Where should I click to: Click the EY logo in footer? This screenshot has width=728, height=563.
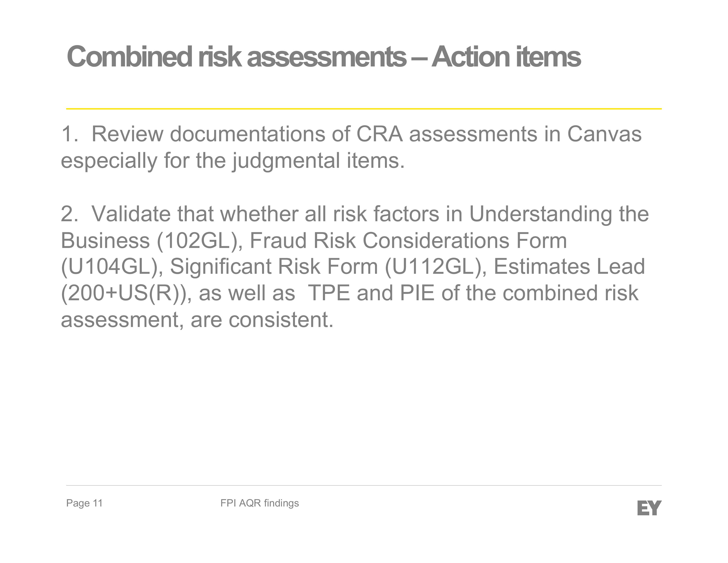pyautogui.click(x=649, y=508)
